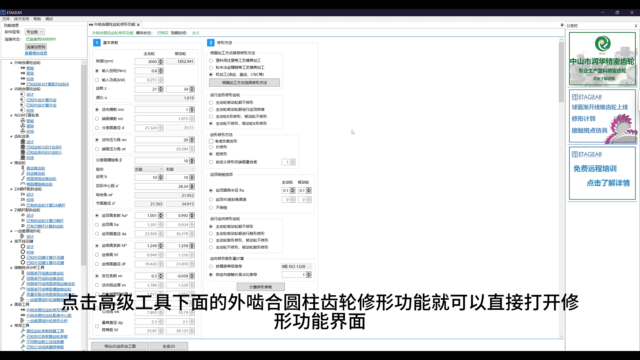Screen dimensions: 640x360
Task: Click gear icon beside 外啮合圆柱齿轮修形功能 tree item
Action: [23, 310]
